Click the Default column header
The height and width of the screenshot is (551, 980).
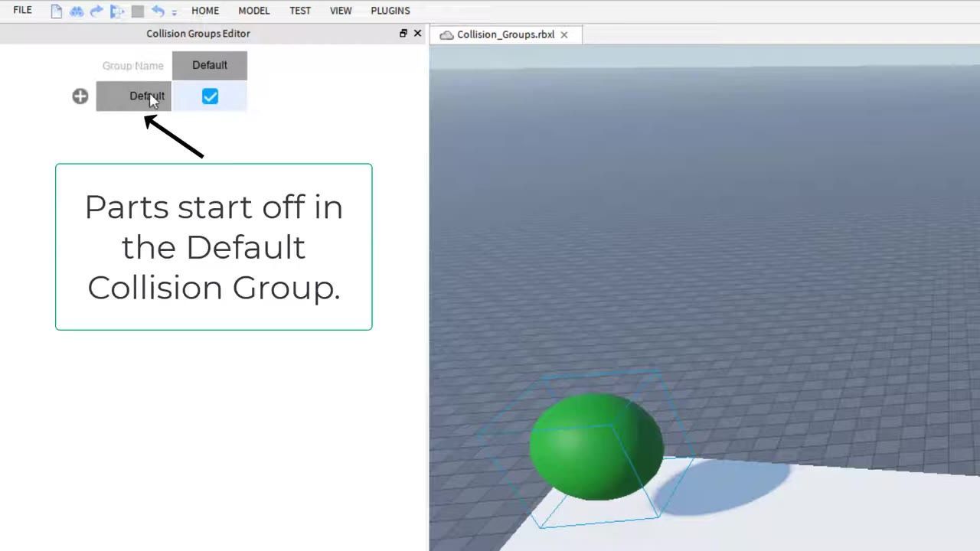click(210, 65)
